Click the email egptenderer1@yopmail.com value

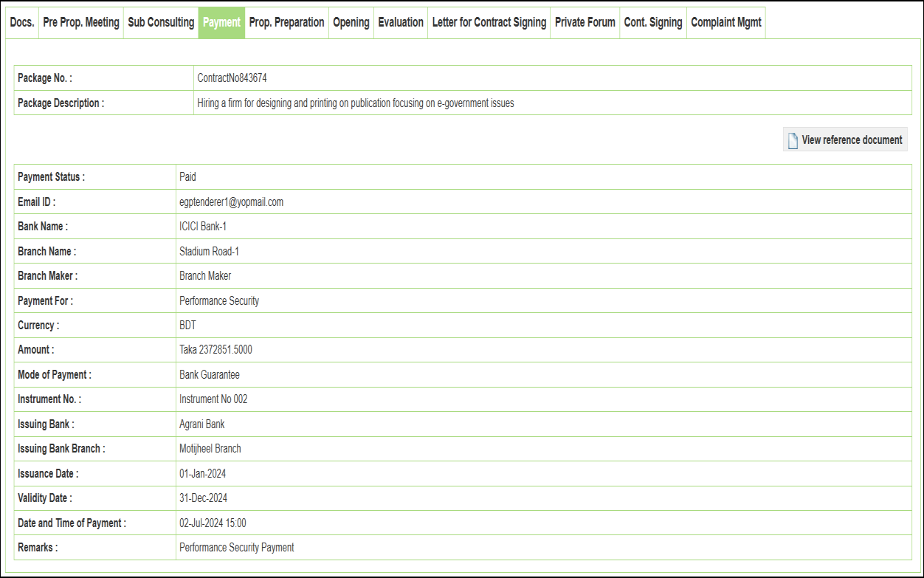click(231, 202)
